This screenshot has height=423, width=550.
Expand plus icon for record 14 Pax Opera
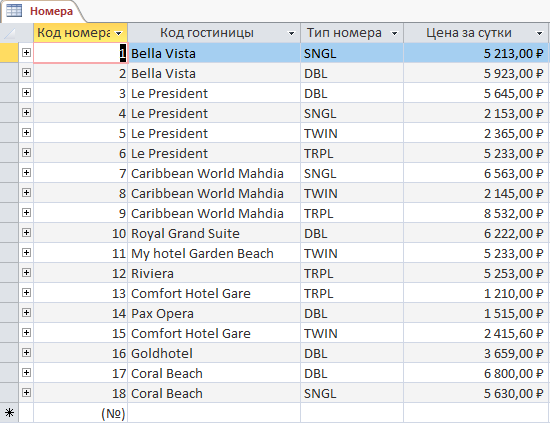(26, 313)
